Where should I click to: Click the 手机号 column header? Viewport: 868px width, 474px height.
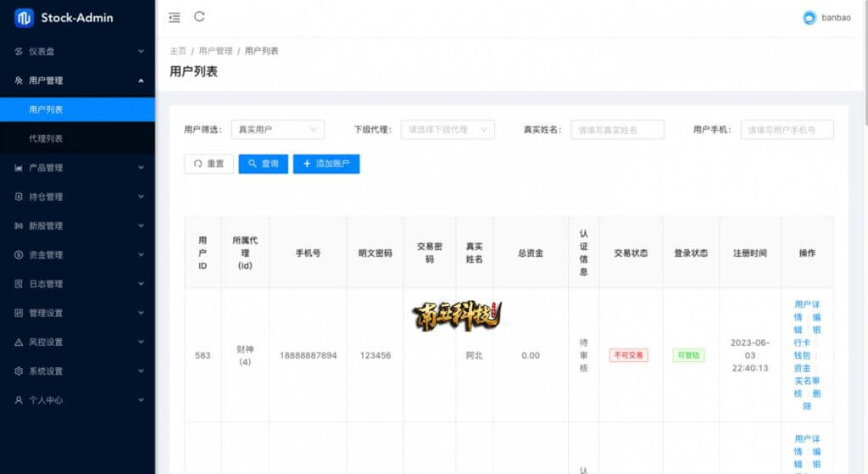308,253
